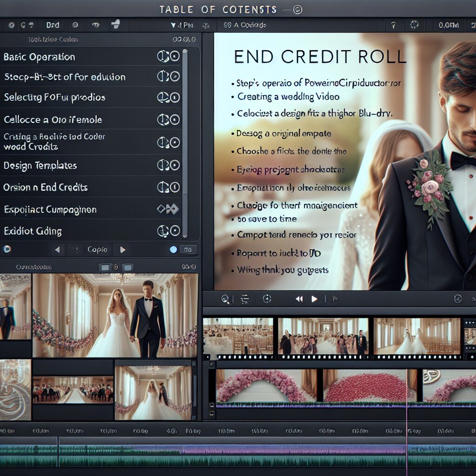Image resolution: width=476 pixels, height=476 pixels.
Task: Toggle the right circle icon on 'Basic Operation' row
Action: [175, 56]
